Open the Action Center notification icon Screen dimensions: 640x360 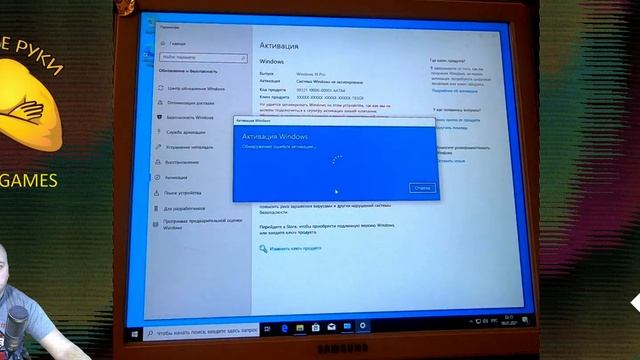(x=525, y=320)
